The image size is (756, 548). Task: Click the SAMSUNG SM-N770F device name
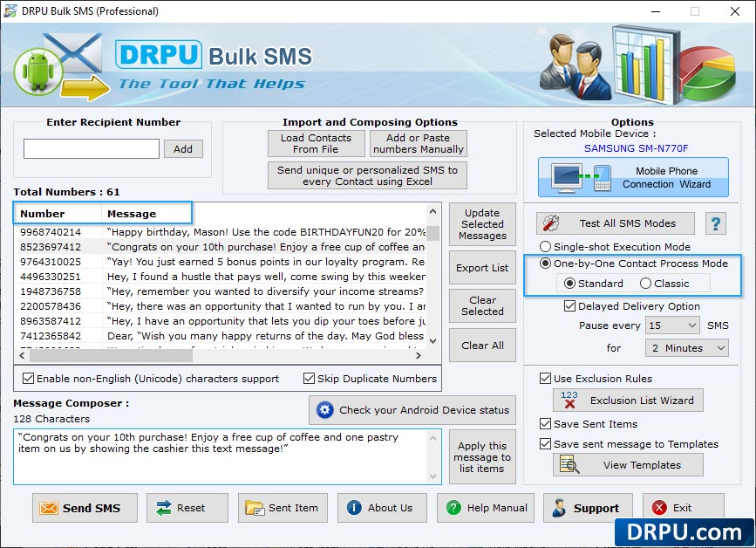coord(636,148)
